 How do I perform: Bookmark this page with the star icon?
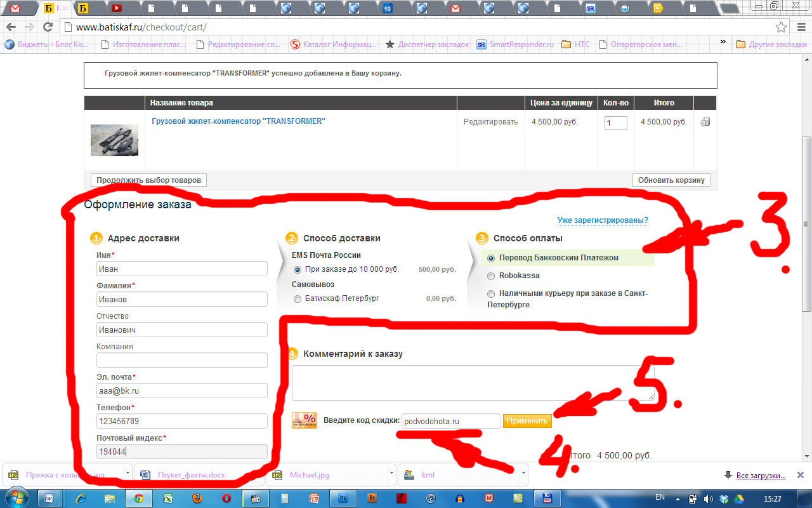pos(781,27)
